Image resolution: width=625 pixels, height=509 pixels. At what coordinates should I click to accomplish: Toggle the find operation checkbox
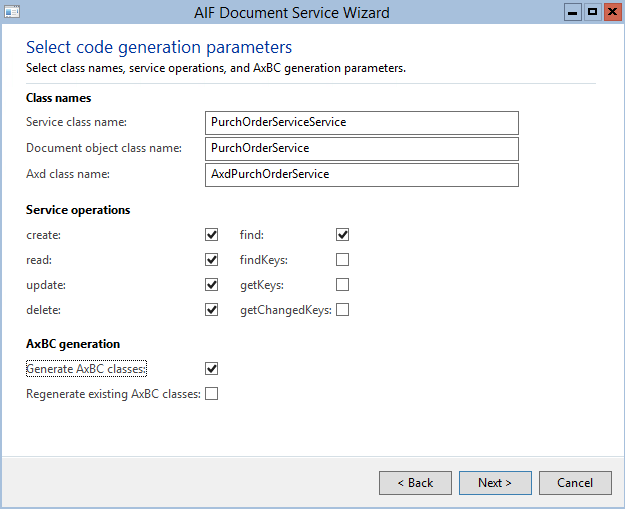342,234
